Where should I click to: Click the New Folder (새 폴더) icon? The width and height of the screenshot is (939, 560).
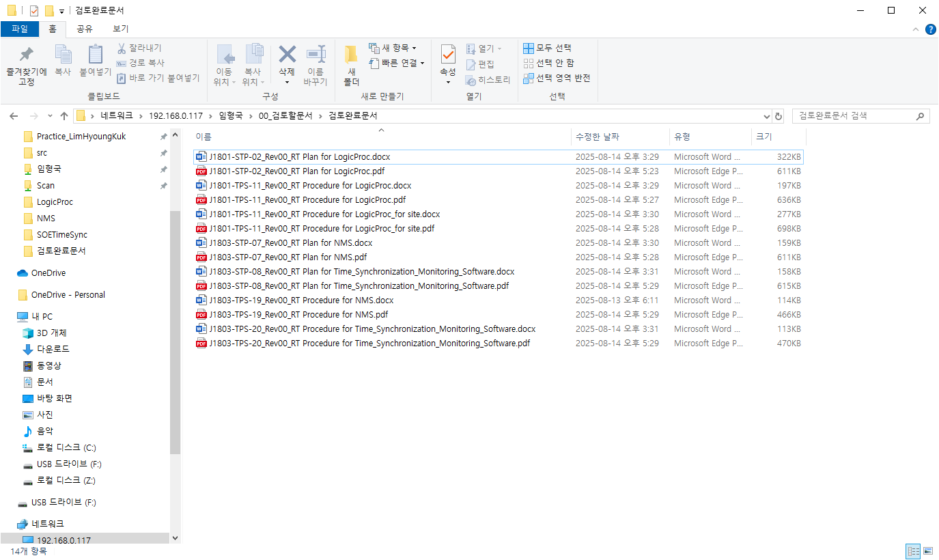coord(351,55)
